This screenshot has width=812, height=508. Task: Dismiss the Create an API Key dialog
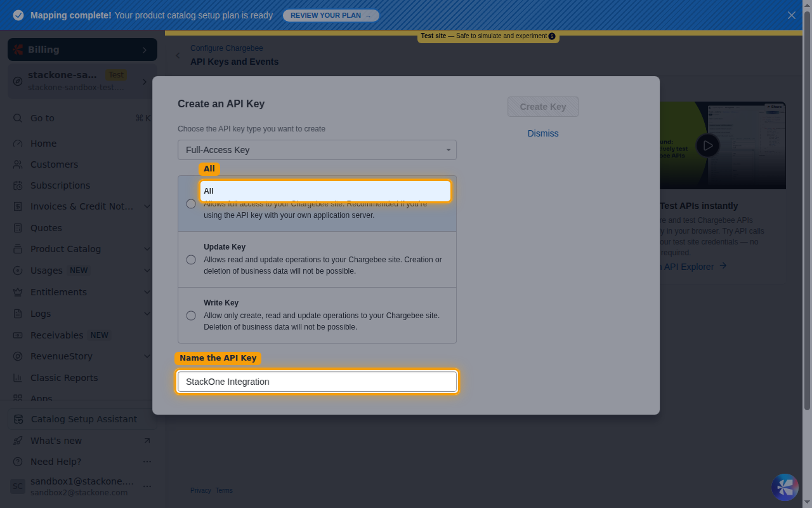[543, 133]
